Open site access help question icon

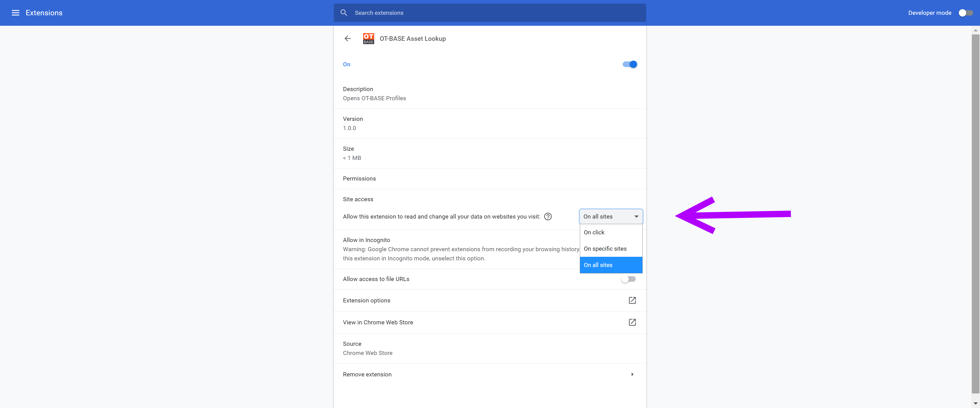[x=547, y=216]
